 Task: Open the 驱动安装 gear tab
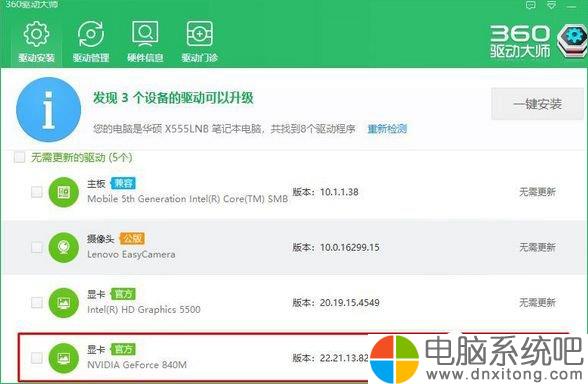click(36, 41)
